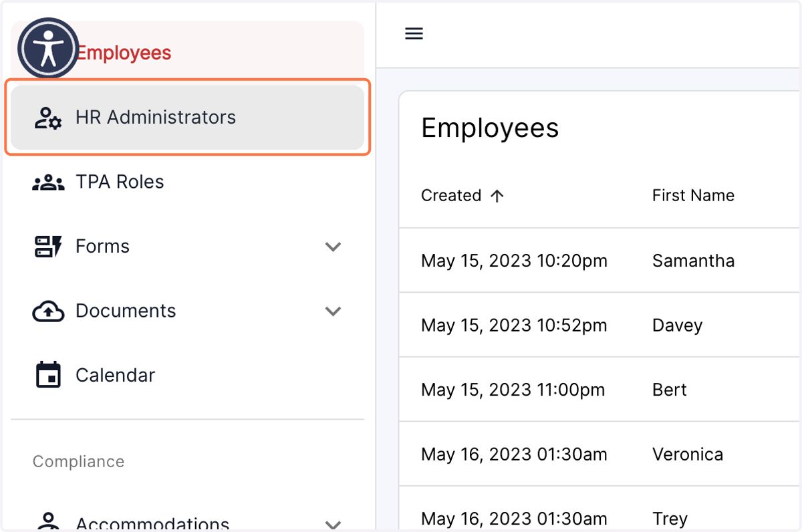The image size is (802, 532).
Task: Click the May 15, 2023 10:52pm cell
Action: click(514, 325)
